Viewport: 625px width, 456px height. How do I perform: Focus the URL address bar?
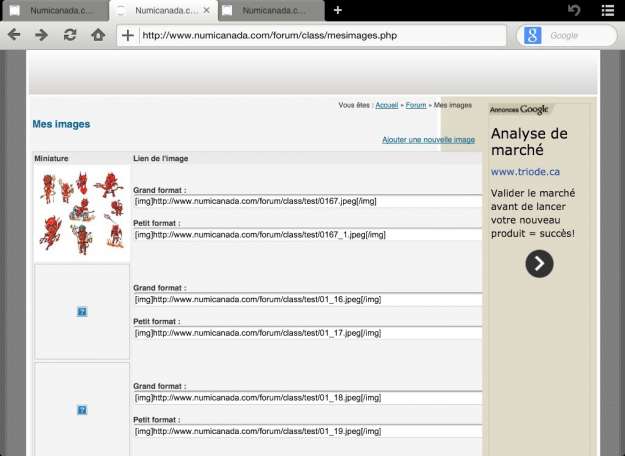(323, 35)
